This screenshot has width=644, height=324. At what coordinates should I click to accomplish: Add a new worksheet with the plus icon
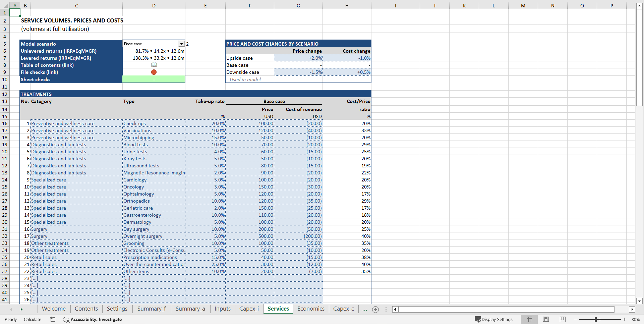pos(375,309)
